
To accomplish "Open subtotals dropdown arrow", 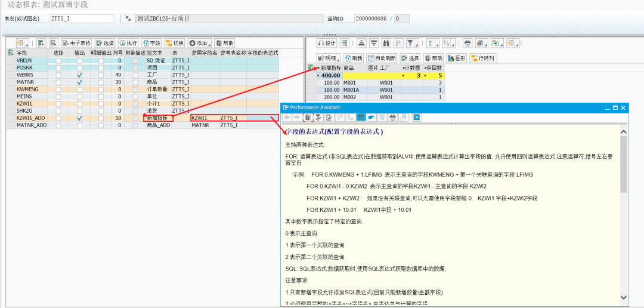I will click(453, 44).
